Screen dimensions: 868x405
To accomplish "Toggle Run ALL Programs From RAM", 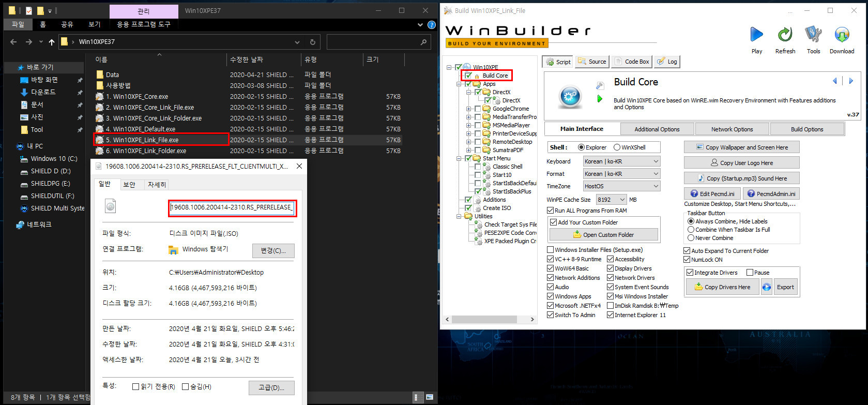I will pyautogui.click(x=551, y=211).
